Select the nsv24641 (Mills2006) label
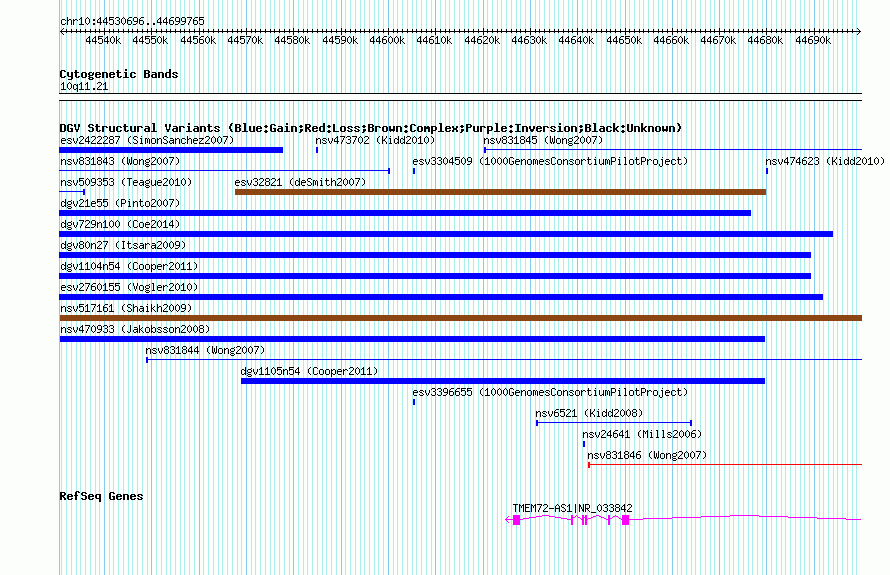890x575 pixels. 642,434
